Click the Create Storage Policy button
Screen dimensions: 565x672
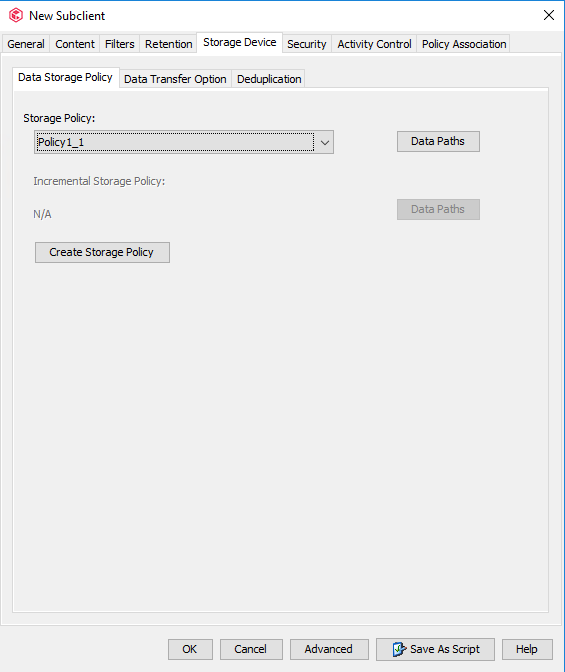pos(102,252)
